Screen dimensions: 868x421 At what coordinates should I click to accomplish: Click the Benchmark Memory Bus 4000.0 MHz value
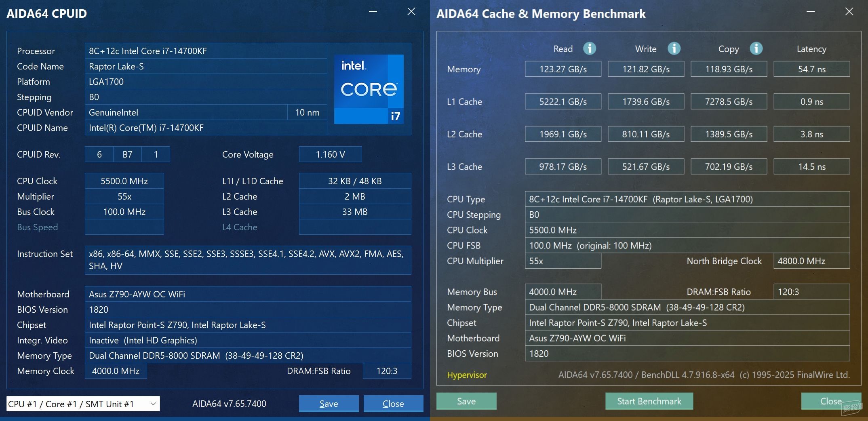[x=563, y=292]
